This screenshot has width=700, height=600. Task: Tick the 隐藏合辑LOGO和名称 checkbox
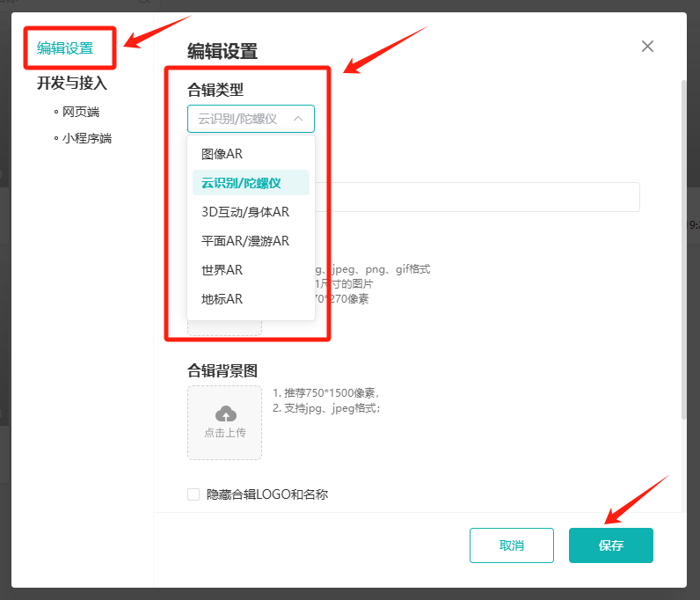[x=193, y=494]
